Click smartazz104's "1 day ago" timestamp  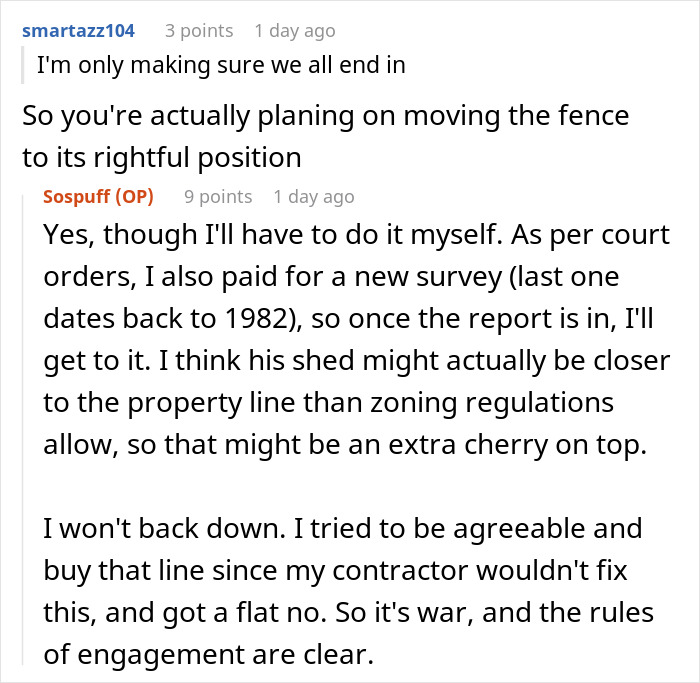coord(295,30)
